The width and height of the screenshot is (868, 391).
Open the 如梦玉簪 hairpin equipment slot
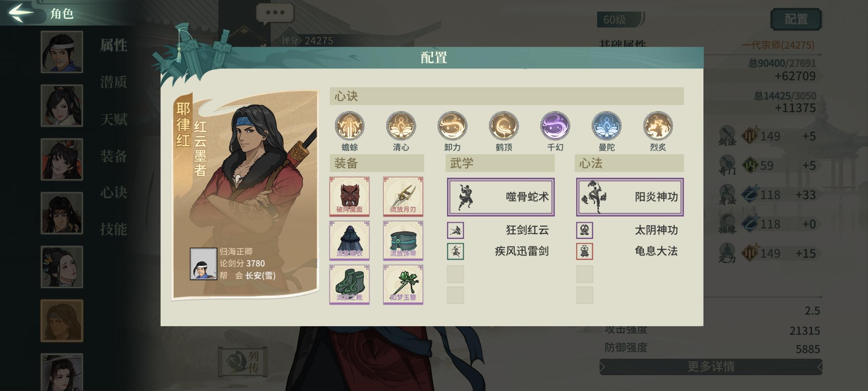403,284
